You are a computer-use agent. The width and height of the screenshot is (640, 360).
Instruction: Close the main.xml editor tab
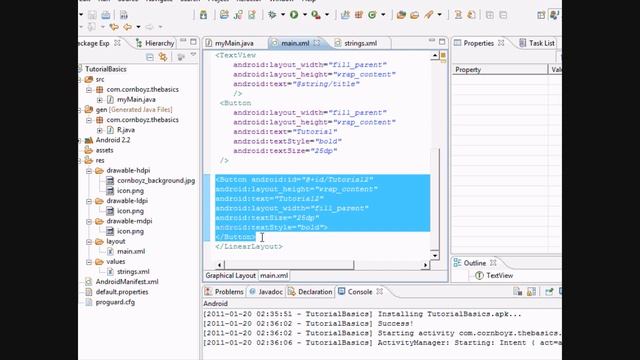pyautogui.click(x=317, y=43)
